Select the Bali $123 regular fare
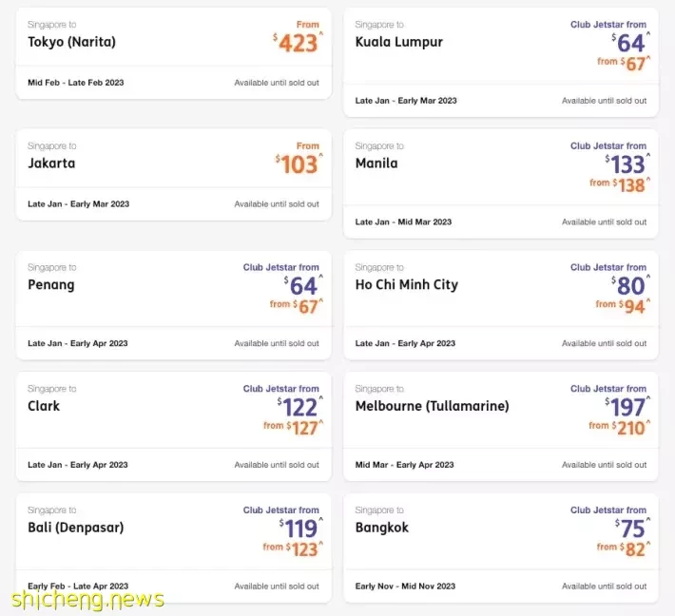The height and width of the screenshot is (616, 675). coord(293,549)
